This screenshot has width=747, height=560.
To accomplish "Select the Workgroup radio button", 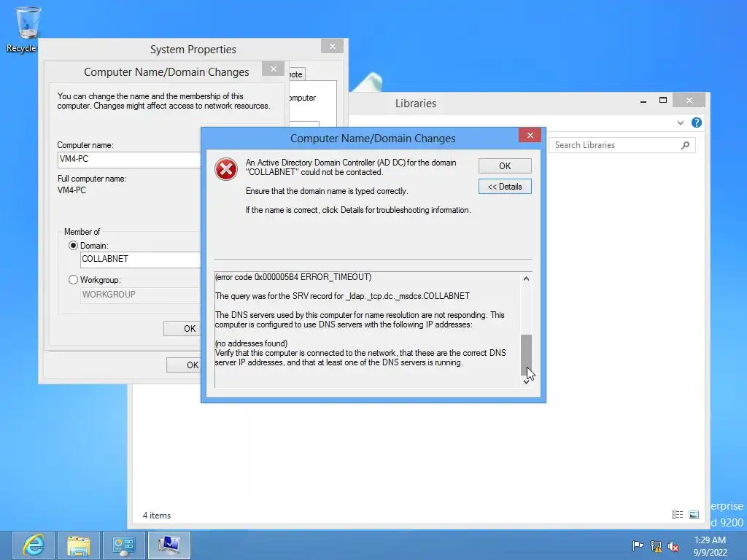I will point(73,280).
